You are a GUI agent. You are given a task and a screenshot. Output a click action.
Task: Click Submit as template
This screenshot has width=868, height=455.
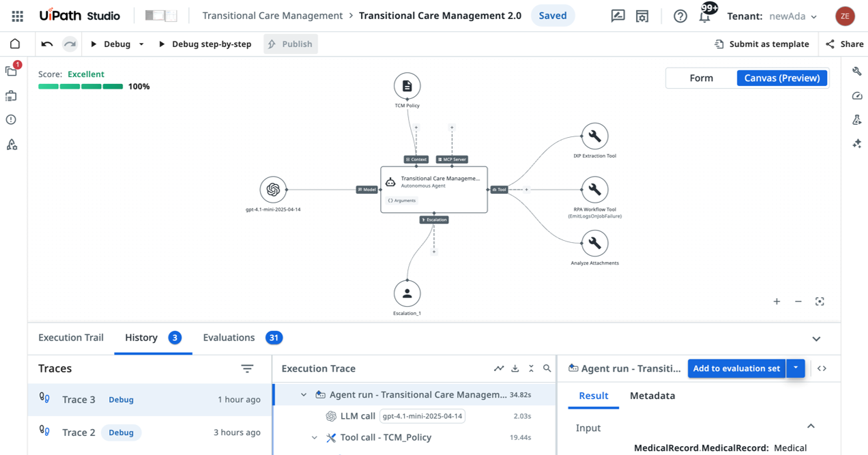(762, 44)
